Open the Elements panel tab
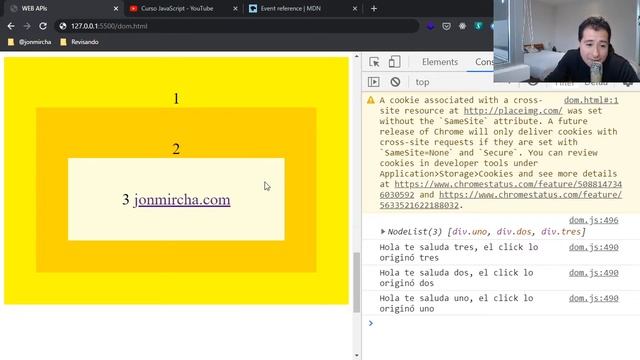Viewport: 640px width, 360px height. coord(440,62)
